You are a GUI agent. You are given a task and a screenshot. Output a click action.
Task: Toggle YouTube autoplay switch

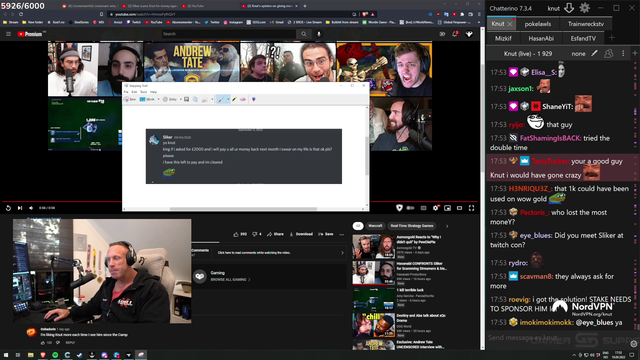click(410, 208)
